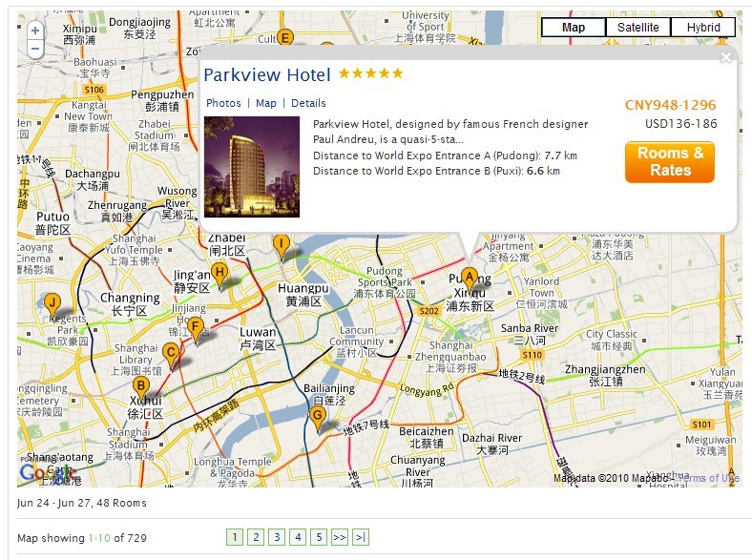752x560 pixels.
Task: Click the Parkview Hotel photo thumbnail
Action: tap(252, 167)
